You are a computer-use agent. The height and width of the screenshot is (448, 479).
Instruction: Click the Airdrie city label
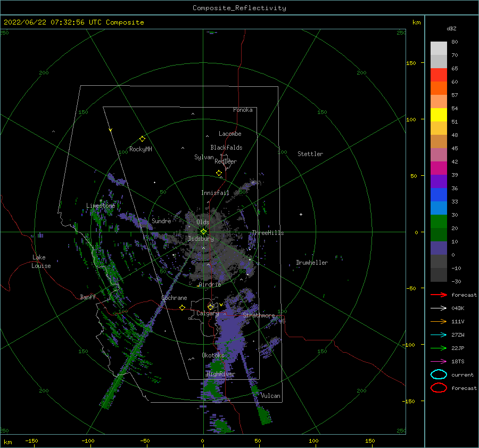(210, 284)
